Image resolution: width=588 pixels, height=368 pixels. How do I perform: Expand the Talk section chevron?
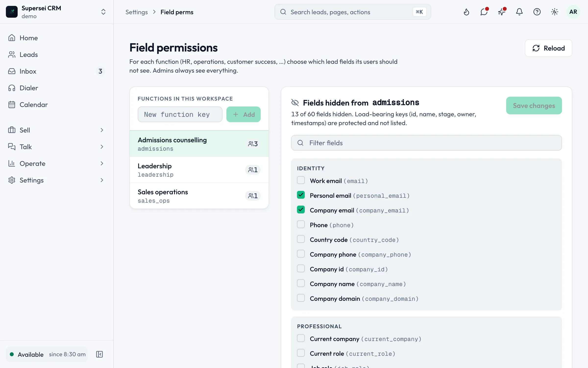point(102,147)
